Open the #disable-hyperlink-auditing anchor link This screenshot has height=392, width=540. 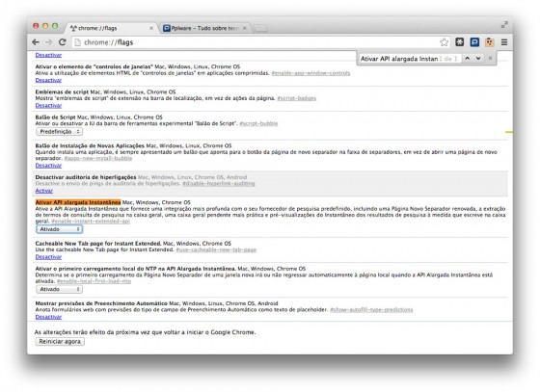click(219, 184)
